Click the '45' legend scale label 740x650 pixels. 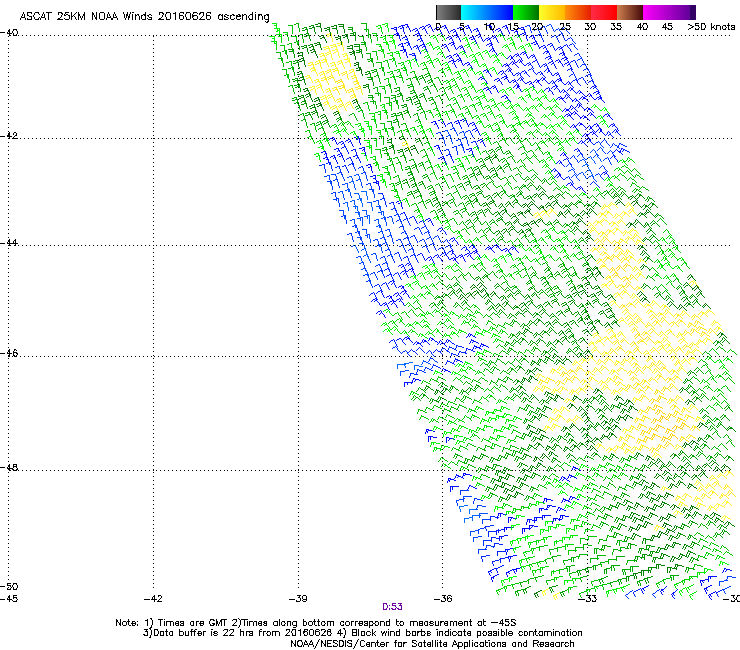(667, 27)
